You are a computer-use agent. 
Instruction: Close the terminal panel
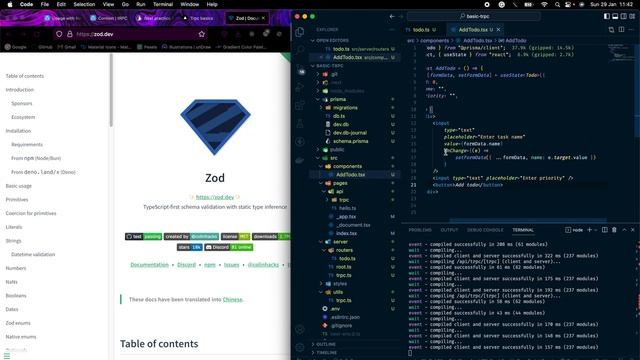(633, 230)
